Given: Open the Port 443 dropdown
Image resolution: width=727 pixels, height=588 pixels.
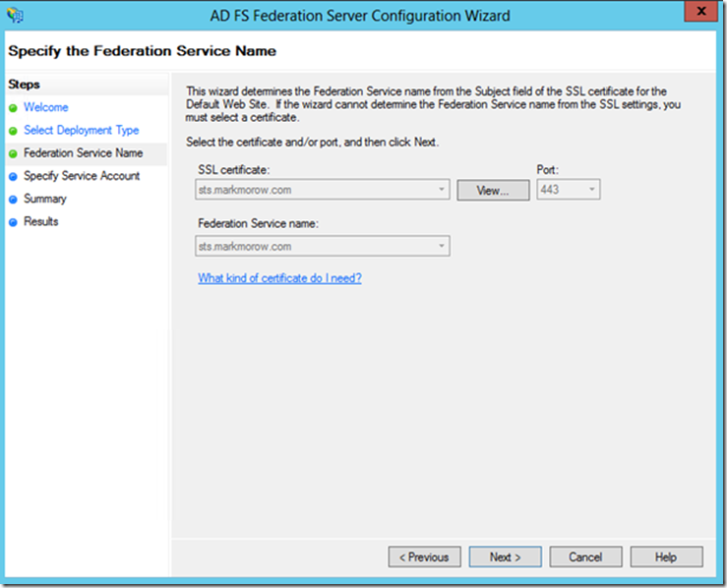Looking at the screenshot, I should 569,190.
